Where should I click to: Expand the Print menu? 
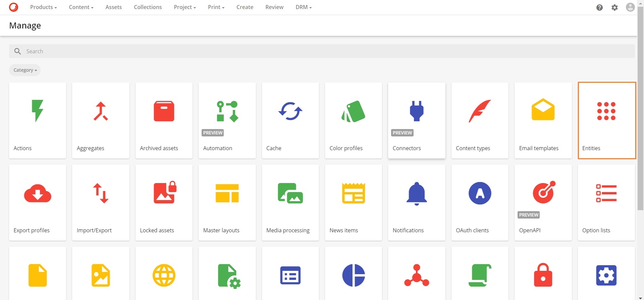click(216, 7)
